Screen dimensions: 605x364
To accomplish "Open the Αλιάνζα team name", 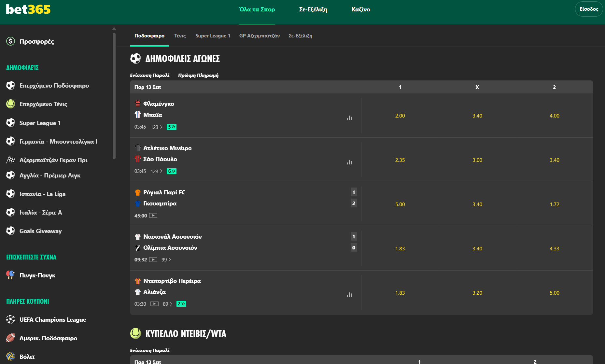I will click(x=154, y=292).
